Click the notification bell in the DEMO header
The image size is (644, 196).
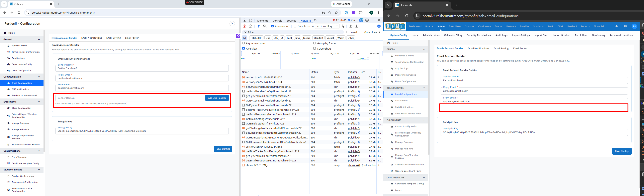click(616, 26)
